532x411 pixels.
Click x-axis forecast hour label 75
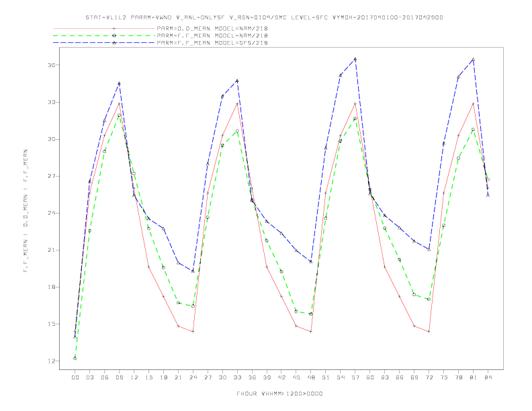pos(444,377)
